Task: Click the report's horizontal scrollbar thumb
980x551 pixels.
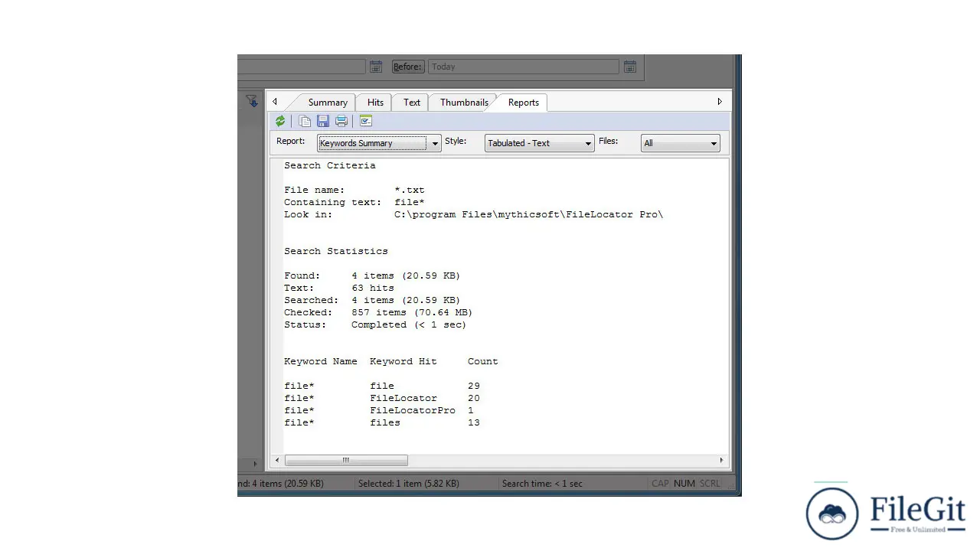Action: point(346,460)
